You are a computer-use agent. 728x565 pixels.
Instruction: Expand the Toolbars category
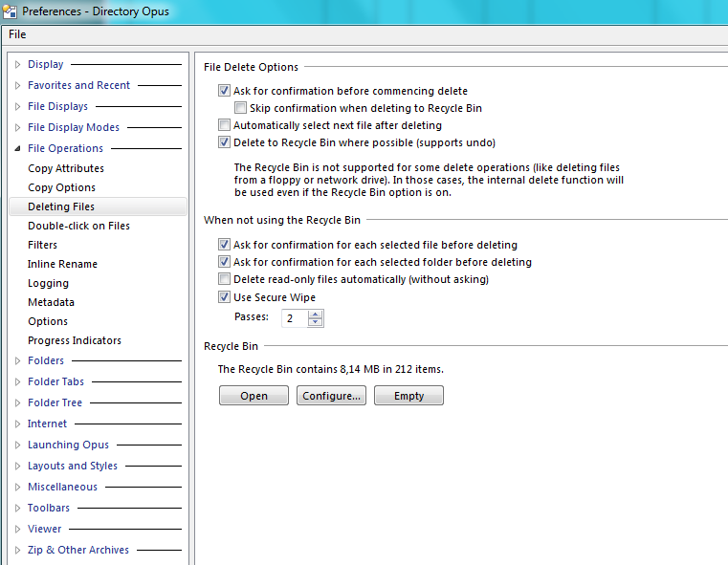[x=17, y=508]
